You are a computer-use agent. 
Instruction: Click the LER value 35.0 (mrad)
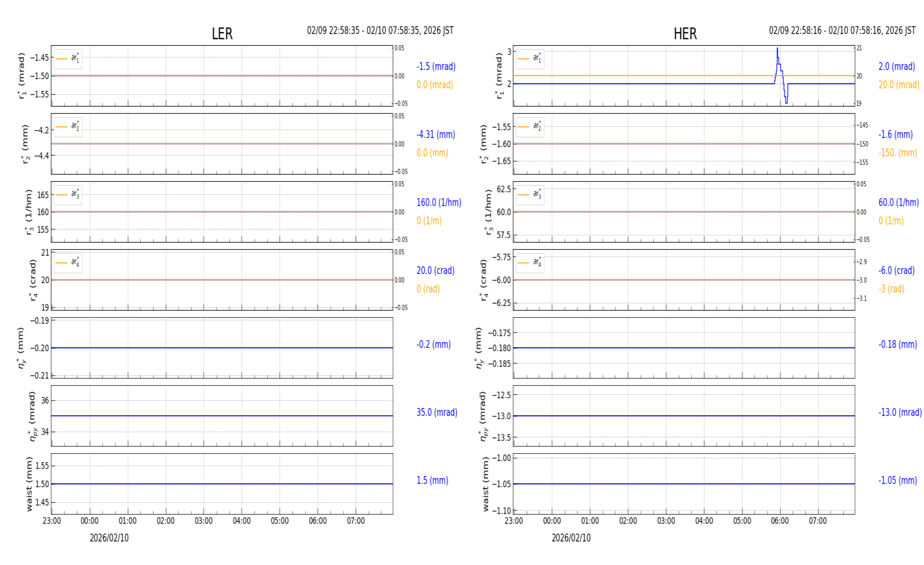tap(437, 413)
